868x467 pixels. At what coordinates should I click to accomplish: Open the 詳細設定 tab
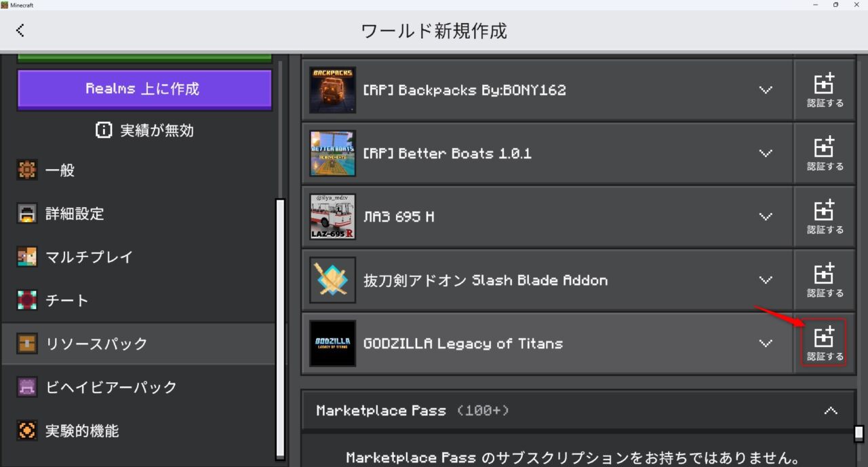point(138,214)
